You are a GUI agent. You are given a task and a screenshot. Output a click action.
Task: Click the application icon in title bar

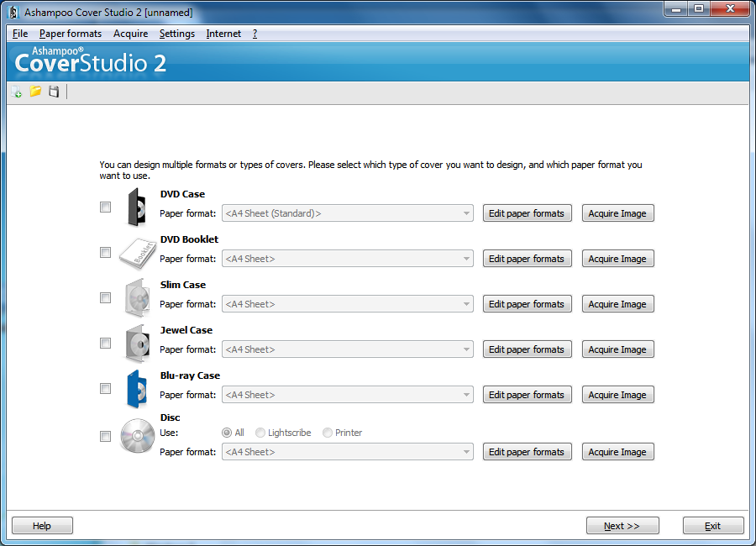click(13, 12)
